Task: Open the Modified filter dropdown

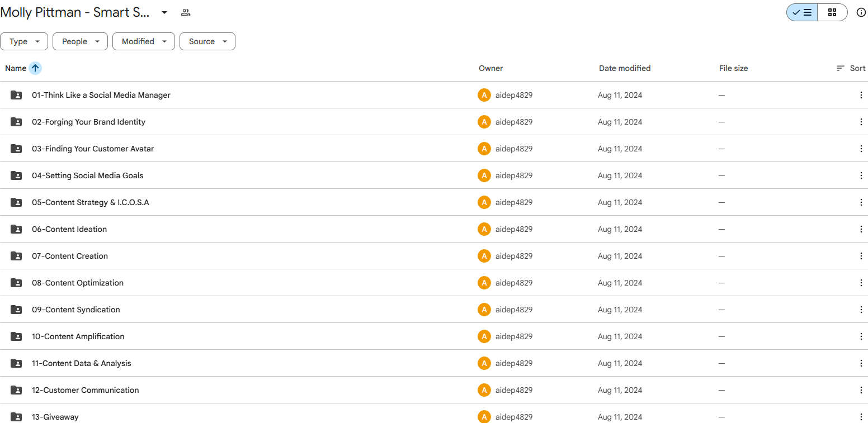Action: tap(144, 41)
